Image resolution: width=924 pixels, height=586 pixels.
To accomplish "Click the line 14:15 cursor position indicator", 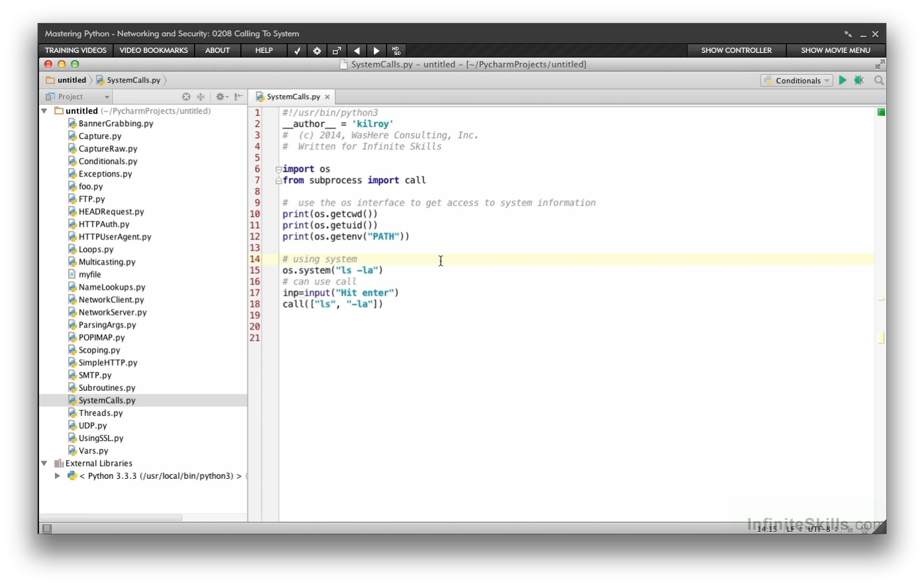I will click(767, 528).
